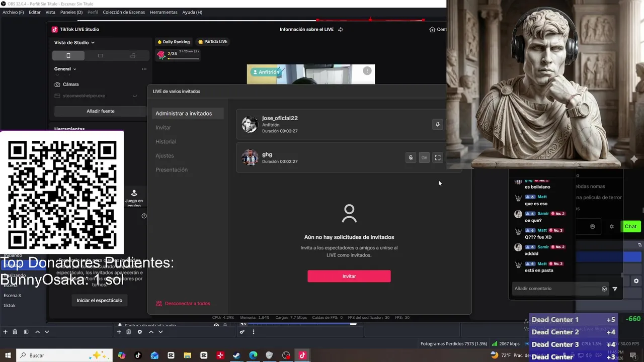The image size is (644, 362).
Task: Open File Explorer from the taskbar
Action: [x=187, y=355]
